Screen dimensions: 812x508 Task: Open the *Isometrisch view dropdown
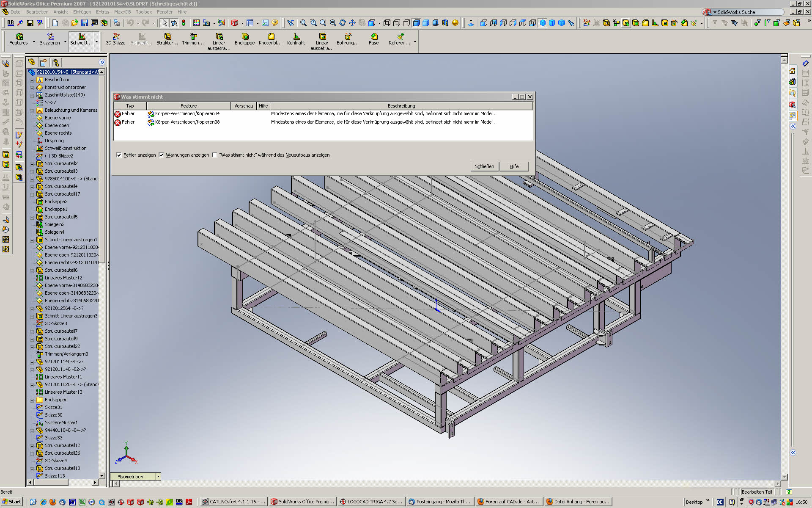pos(158,477)
